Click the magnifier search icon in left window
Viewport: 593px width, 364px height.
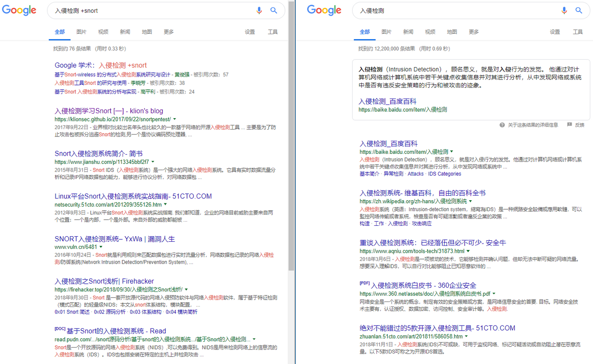[x=274, y=10]
